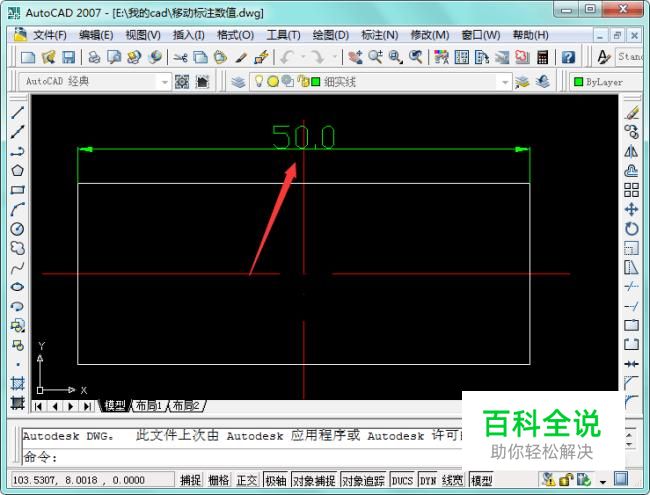The width and height of the screenshot is (650, 495).
Task: Toggle 正交 ortho mode
Action: [247, 480]
